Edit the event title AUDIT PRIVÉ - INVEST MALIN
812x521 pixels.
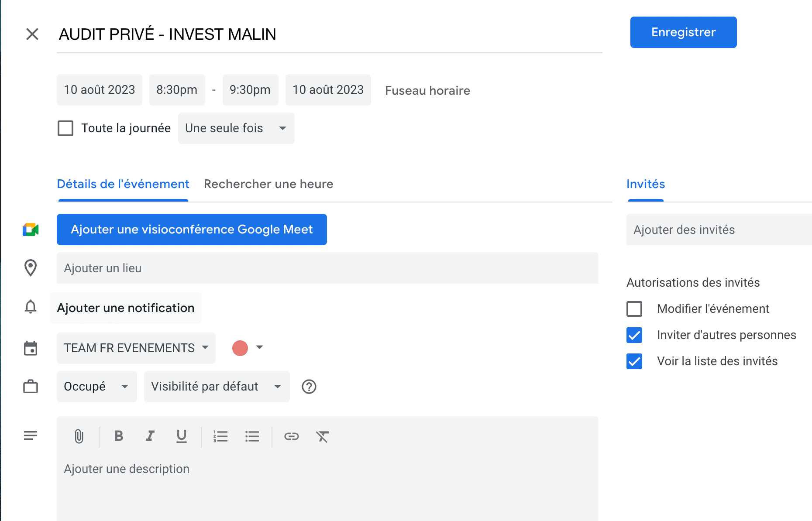coord(330,34)
